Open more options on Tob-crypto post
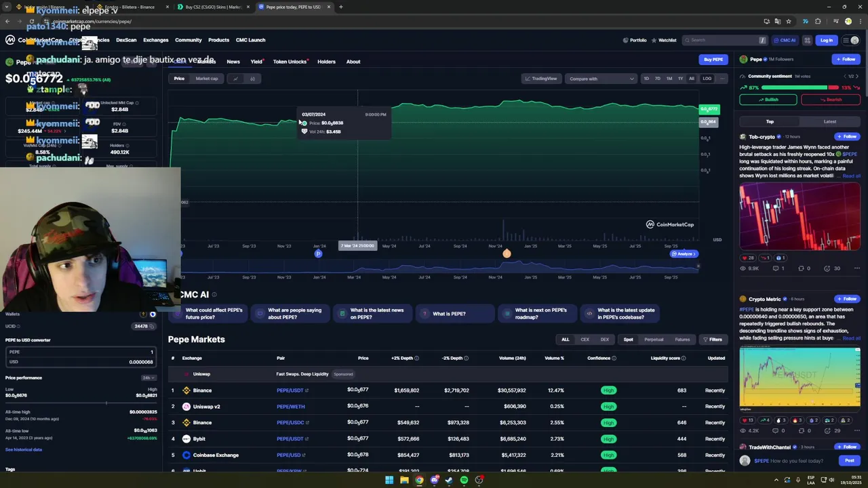 (x=856, y=268)
